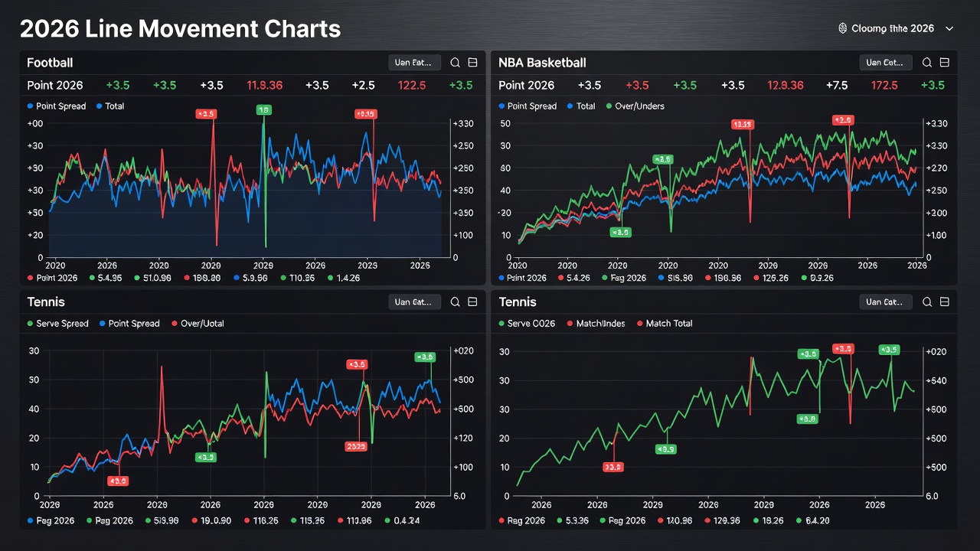
Task: Click the Football panel title
Action: [x=50, y=63]
